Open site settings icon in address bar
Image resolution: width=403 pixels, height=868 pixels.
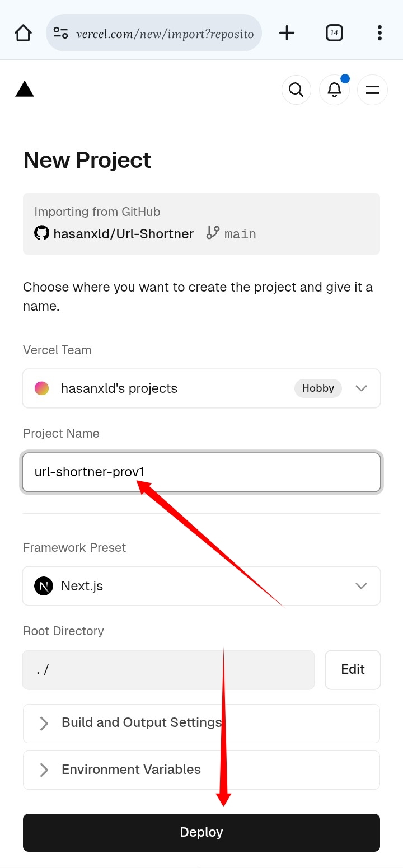(x=61, y=33)
